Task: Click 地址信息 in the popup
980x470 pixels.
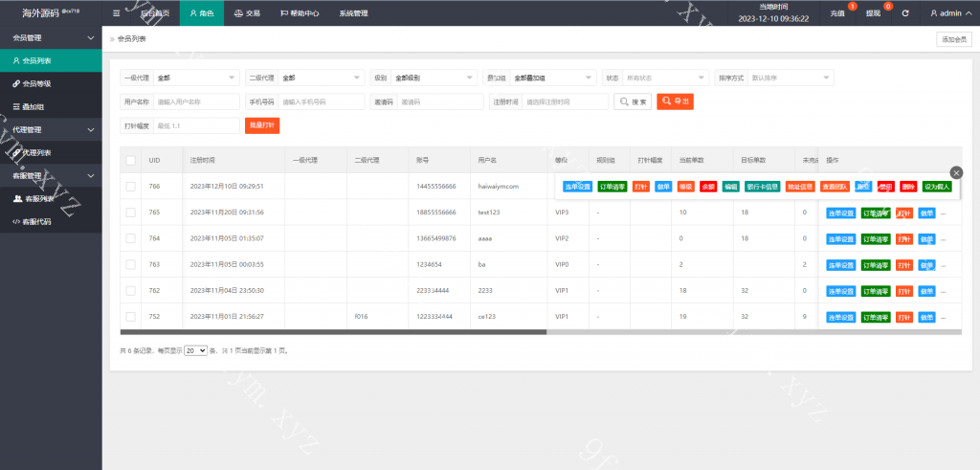Action: tap(800, 187)
